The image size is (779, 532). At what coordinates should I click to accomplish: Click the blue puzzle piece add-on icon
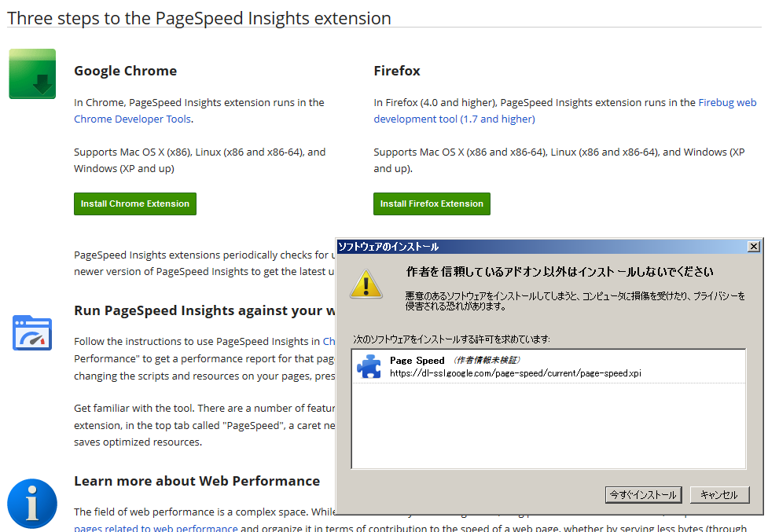369,366
